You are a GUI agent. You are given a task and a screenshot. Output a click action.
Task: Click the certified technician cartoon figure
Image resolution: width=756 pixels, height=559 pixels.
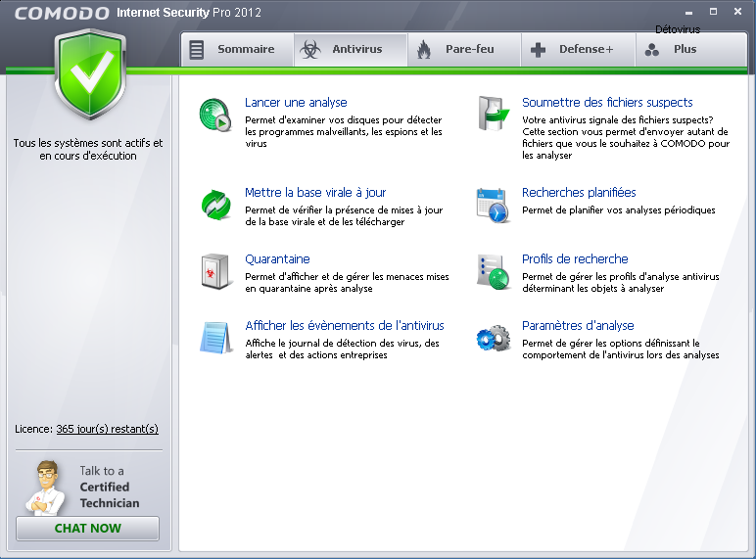44,488
